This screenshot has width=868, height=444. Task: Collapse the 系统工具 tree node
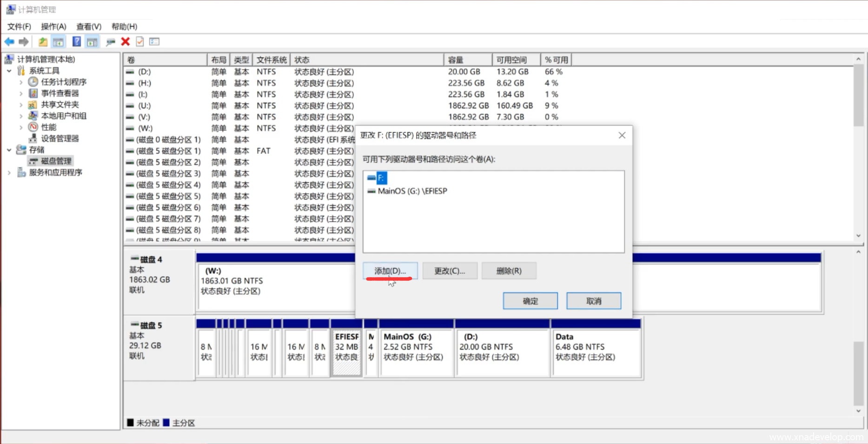(x=9, y=71)
